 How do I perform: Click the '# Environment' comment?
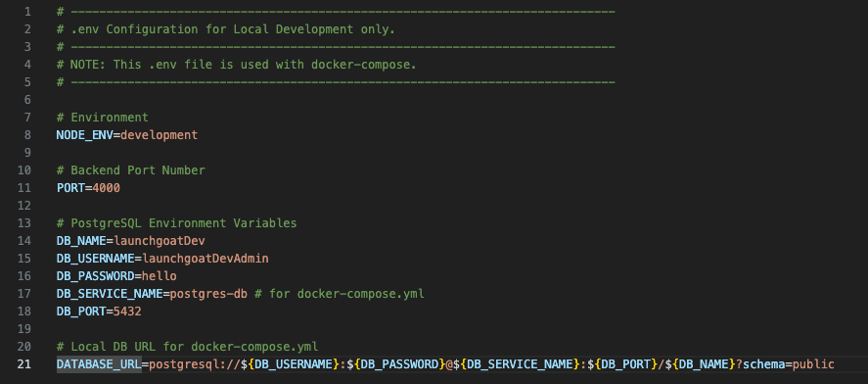(103, 118)
